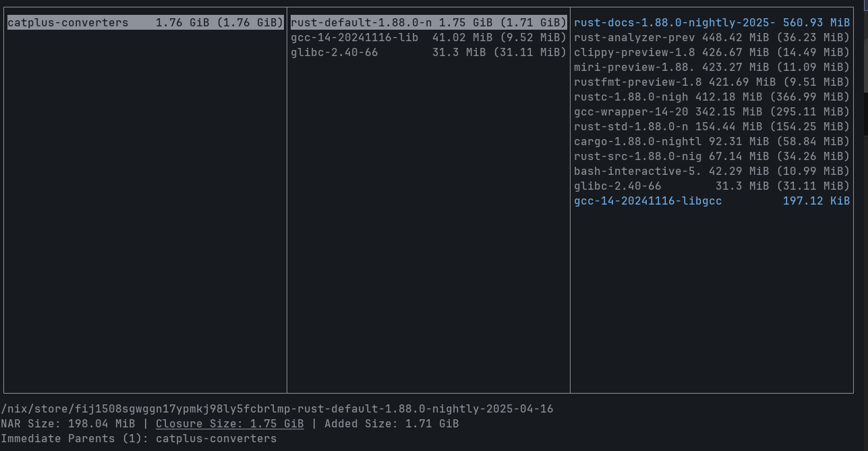The image size is (868, 451).
Task: Select bash-interactive-5. 42.29 MiB row
Action: (x=712, y=171)
